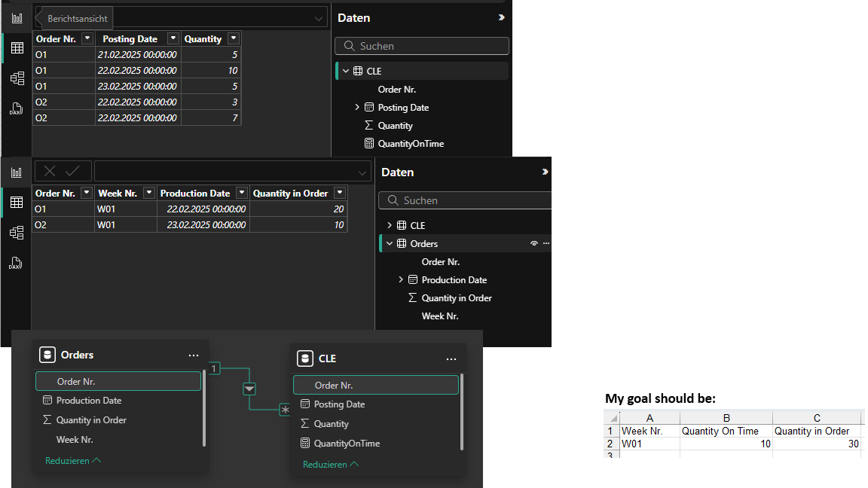Click Posting Date calendar icon in top Daten pane

click(x=369, y=108)
